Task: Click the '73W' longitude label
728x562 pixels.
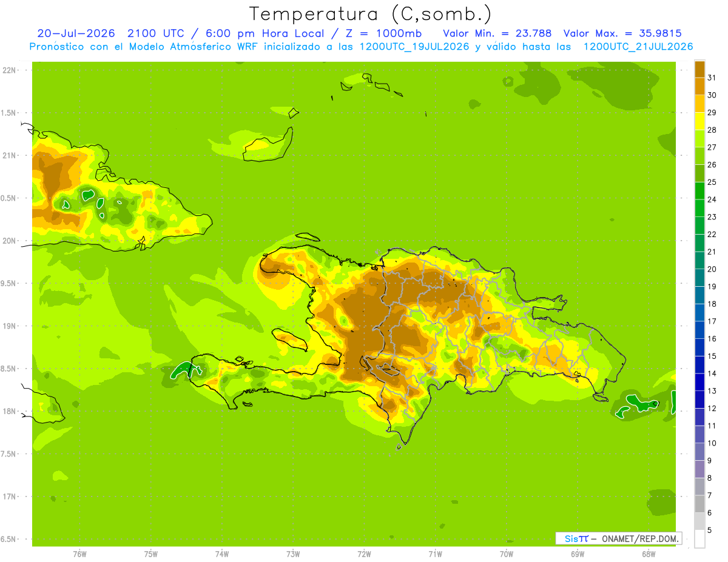Action: point(293,554)
